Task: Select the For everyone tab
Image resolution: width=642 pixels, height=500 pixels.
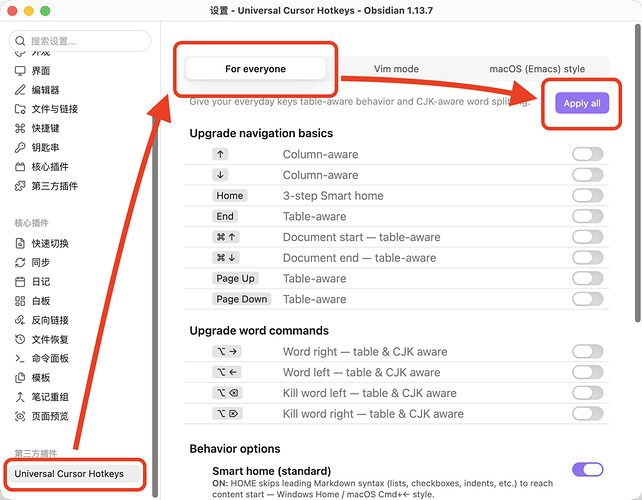Action: point(255,69)
